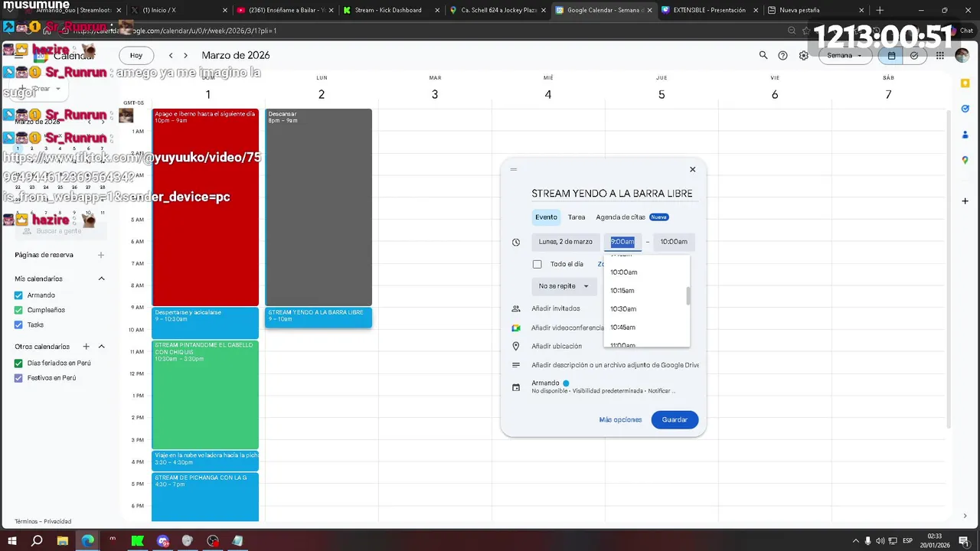
Task: Open the Google Keep side panel icon
Action: [965, 83]
